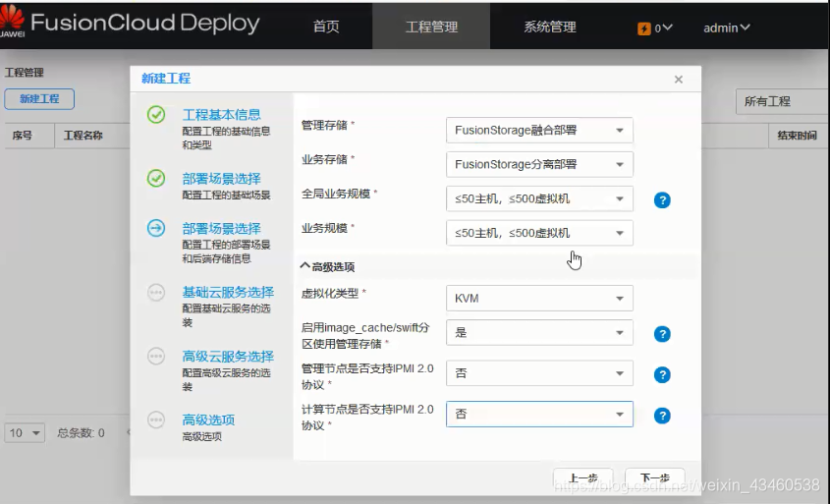Click the 新建工程 button
830x504 pixels.
click(39, 99)
